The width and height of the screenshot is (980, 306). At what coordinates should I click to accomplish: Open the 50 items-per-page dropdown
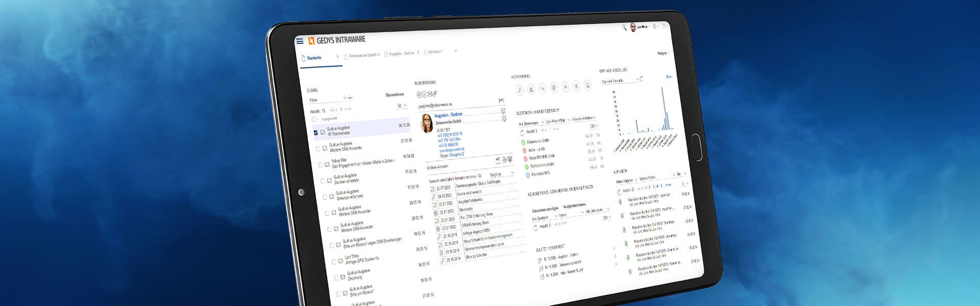pos(402,106)
